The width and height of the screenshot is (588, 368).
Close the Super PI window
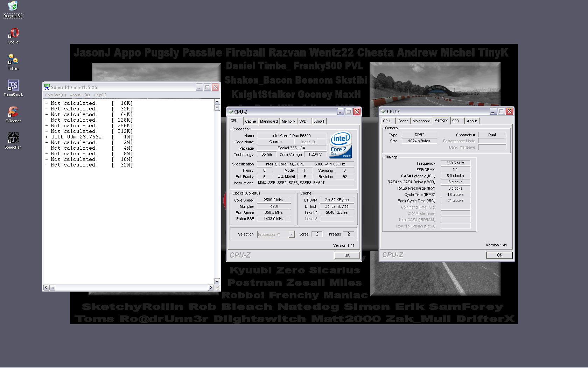coord(215,87)
